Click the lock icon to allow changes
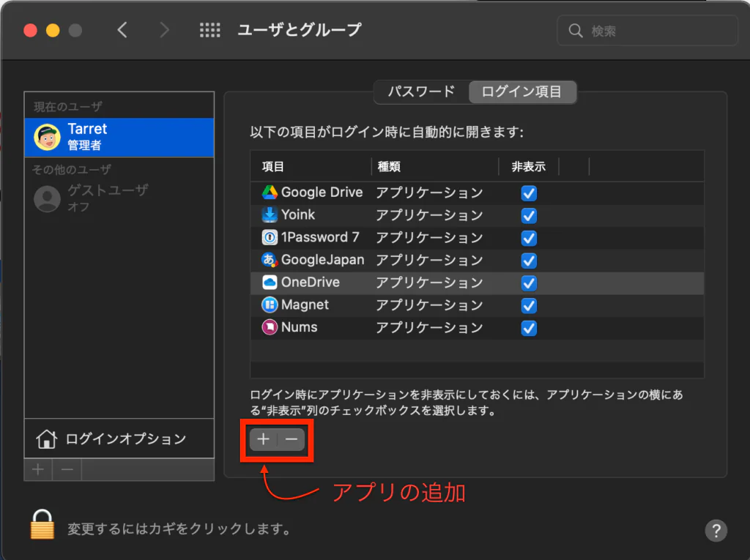The height and width of the screenshot is (560, 750). coord(42,525)
